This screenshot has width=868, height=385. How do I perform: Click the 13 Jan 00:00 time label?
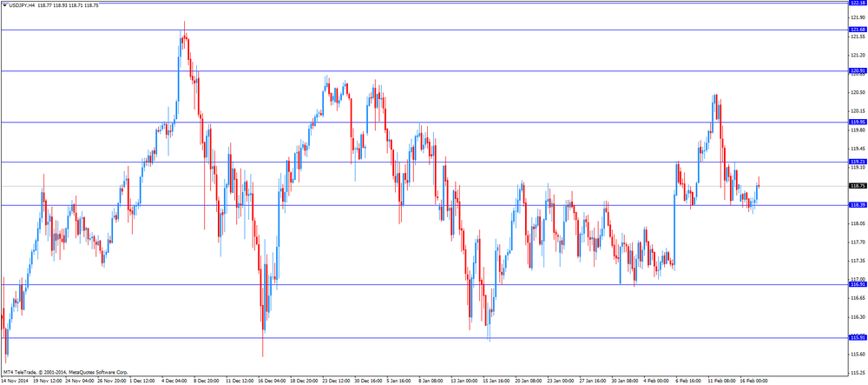465,382
